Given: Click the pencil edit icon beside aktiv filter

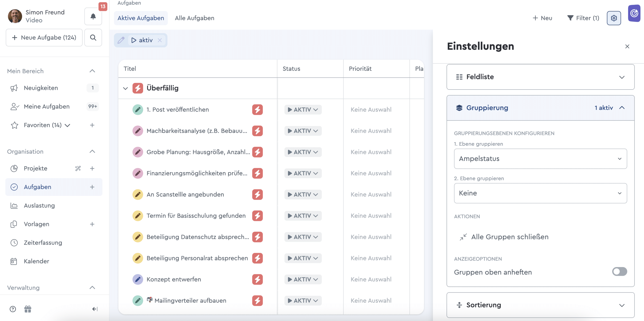Looking at the screenshot, I should tap(121, 40).
